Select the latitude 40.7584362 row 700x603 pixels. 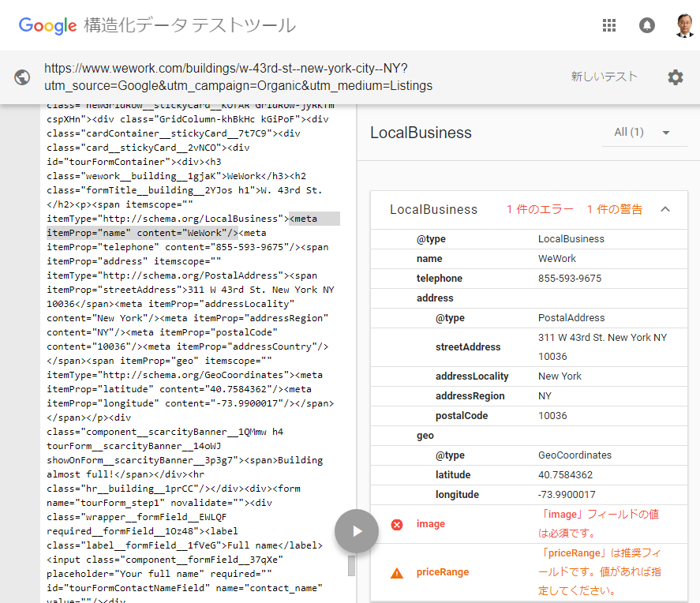pyautogui.click(x=529, y=475)
